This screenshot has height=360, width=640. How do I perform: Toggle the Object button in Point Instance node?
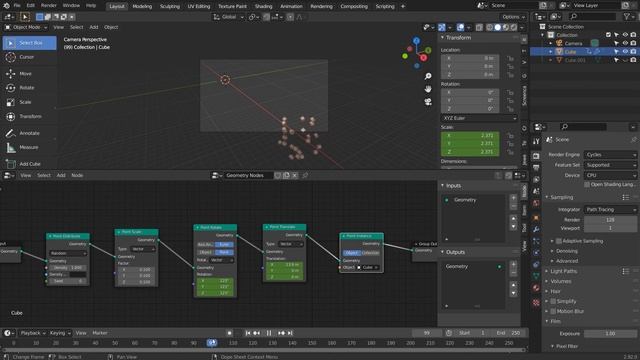(x=351, y=253)
